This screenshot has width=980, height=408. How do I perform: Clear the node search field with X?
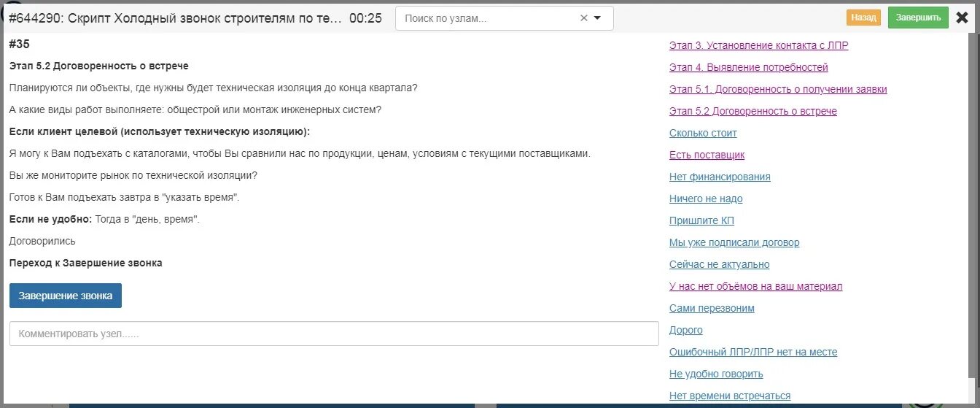(x=583, y=18)
